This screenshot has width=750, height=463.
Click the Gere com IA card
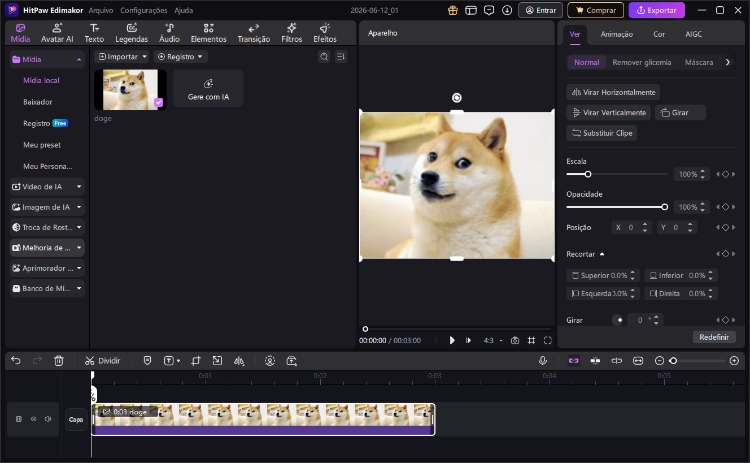click(x=208, y=88)
